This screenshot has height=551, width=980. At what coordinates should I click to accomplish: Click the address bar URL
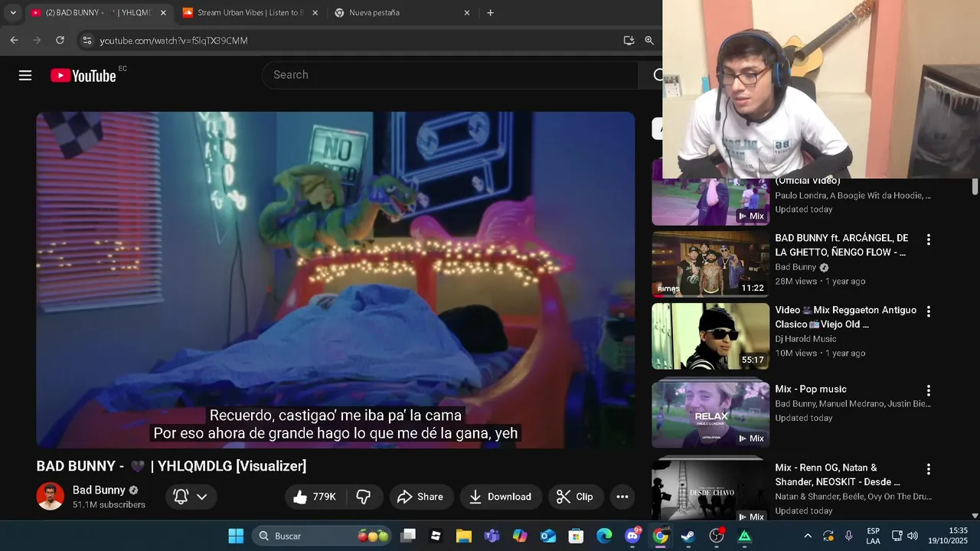pos(174,41)
